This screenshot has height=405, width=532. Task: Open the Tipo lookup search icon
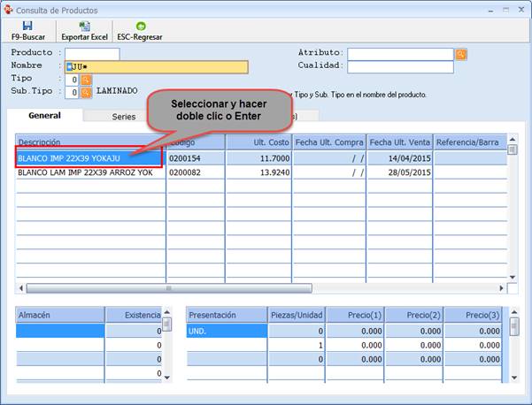(x=86, y=80)
